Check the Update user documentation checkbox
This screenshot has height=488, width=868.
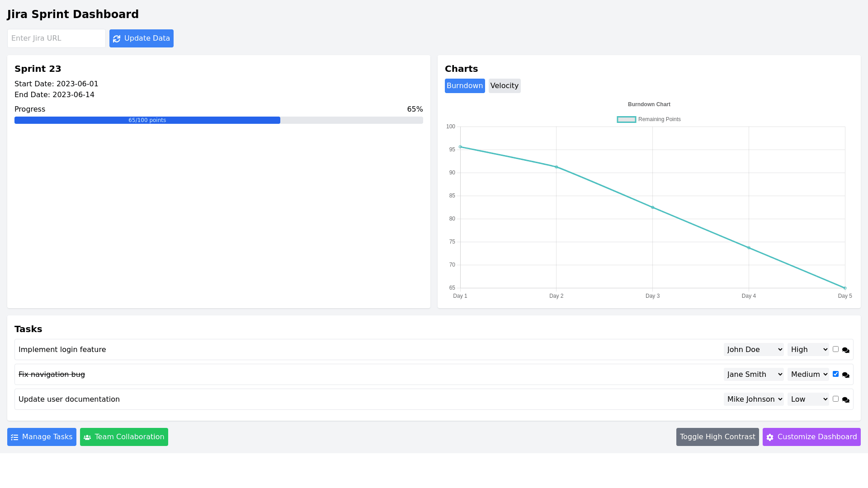point(836,399)
